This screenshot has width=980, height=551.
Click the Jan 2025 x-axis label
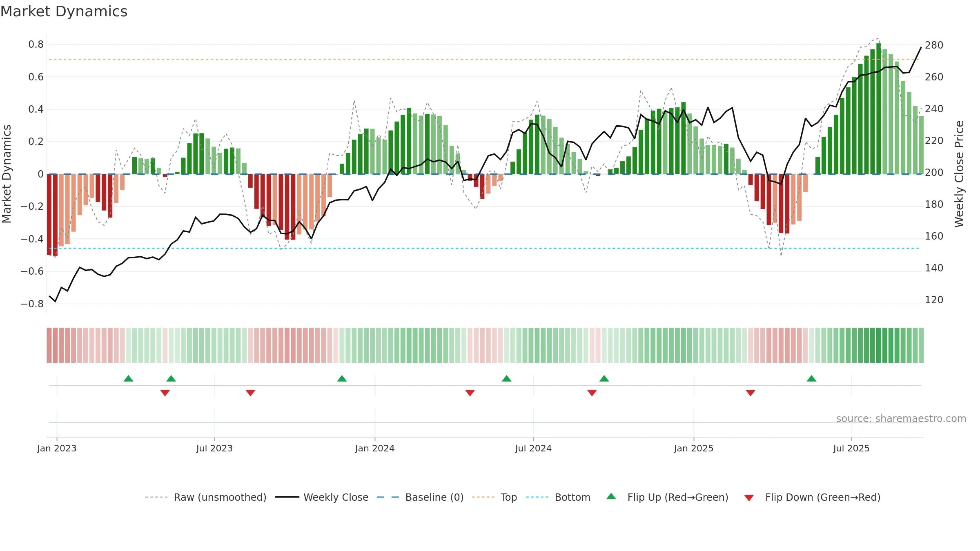(694, 448)
